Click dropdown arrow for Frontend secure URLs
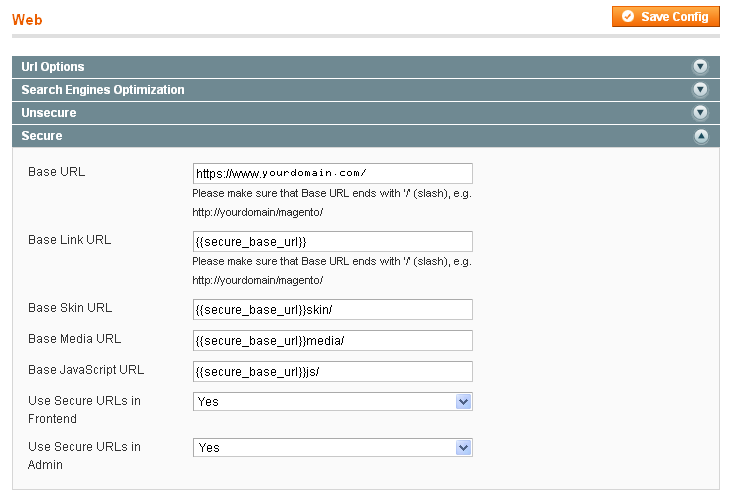Viewport: 731px width, 504px height. click(x=463, y=401)
